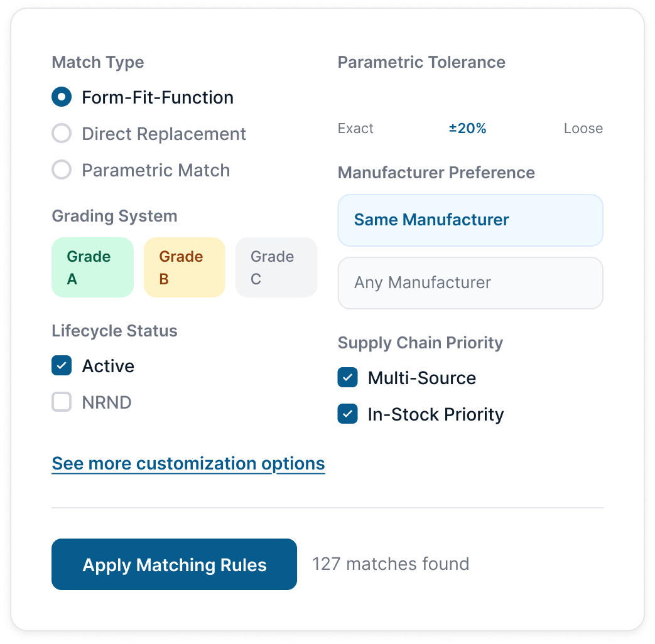Uncheck In-Stock Priority

coord(347,414)
